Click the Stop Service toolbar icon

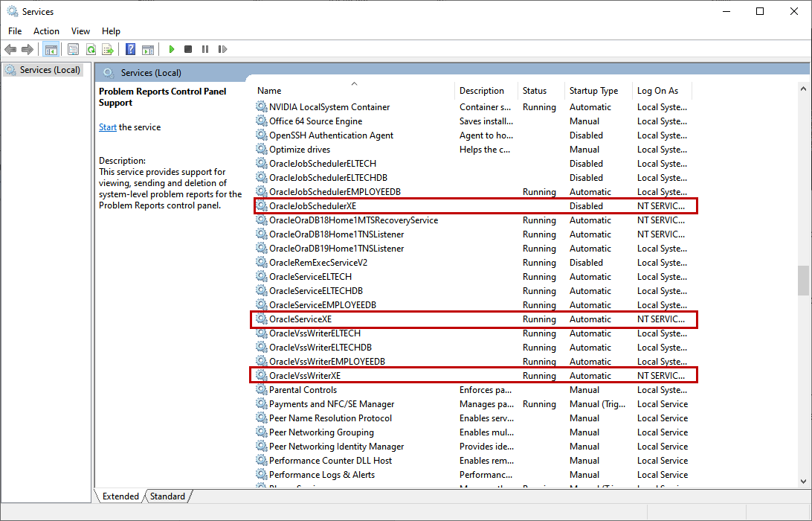pos(188,49)
